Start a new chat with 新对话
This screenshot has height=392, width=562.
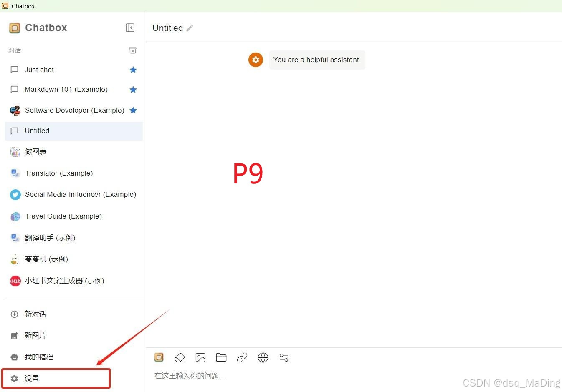click(74, 314)
